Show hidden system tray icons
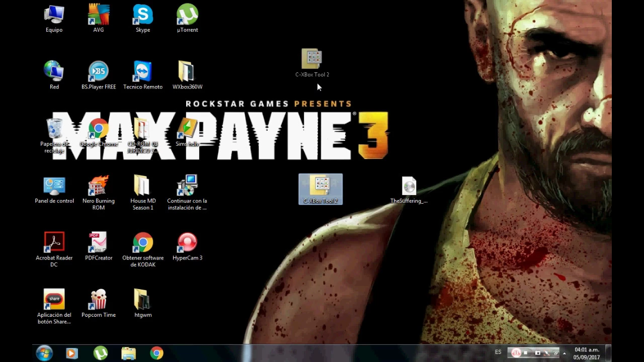This screenshot has height=362, width=644. [x=564, y=353]
